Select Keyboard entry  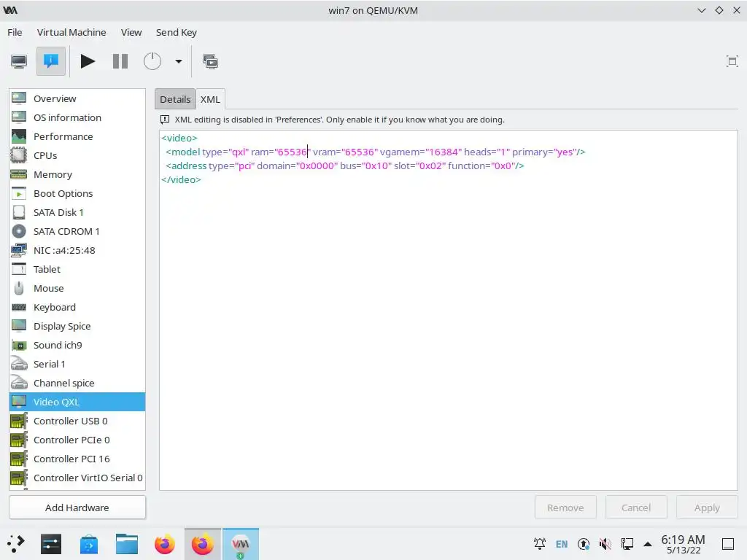pyautogui.click(x=77, y=307)
